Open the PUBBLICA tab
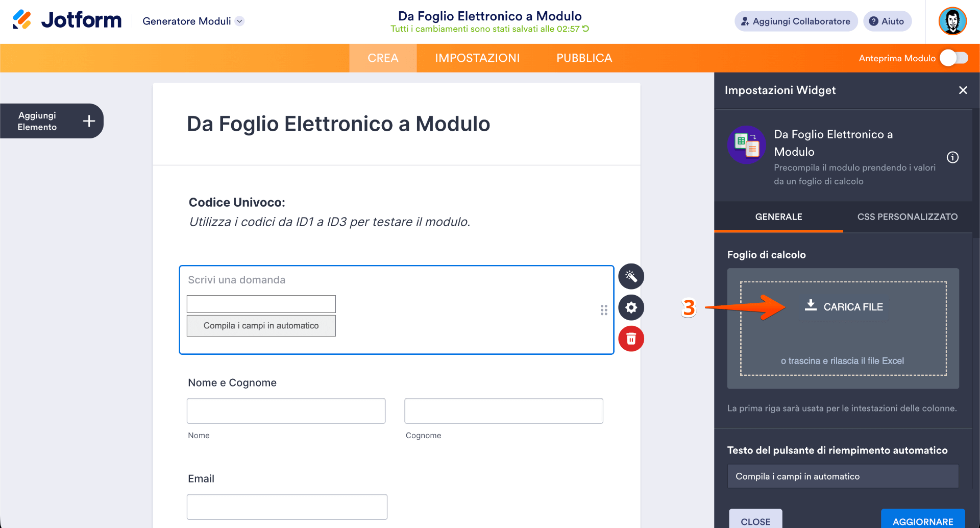This screenshot has height=528, width=980. [584, 58]
